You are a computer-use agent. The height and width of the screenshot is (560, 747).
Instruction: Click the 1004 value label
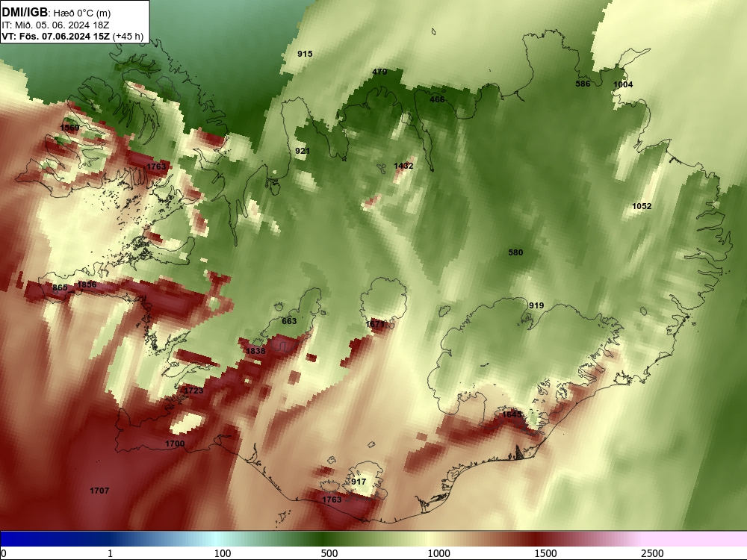coord(623,85)
